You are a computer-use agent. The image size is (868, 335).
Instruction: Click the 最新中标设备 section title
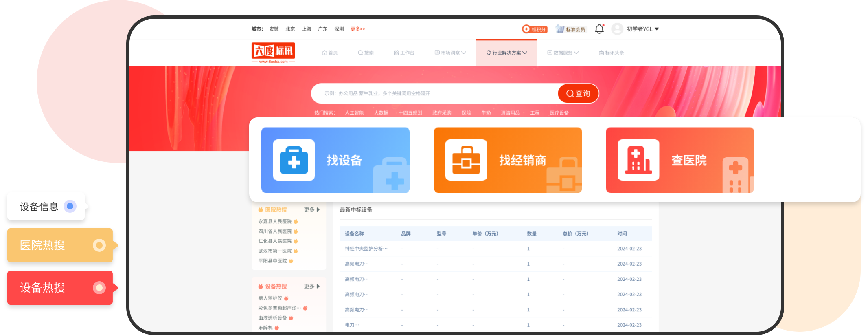(x=356, y=209)
